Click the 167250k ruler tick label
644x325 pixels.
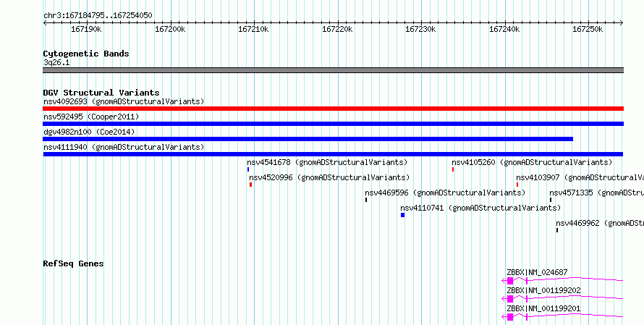click(588, 30)
